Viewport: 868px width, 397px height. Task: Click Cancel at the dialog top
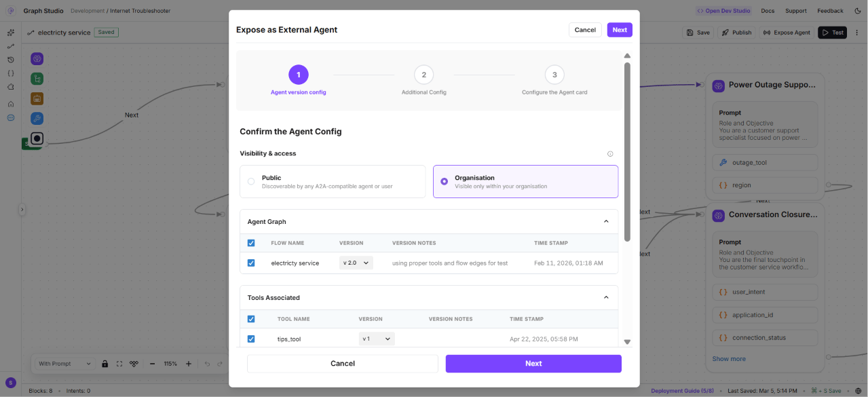point(585,30)
